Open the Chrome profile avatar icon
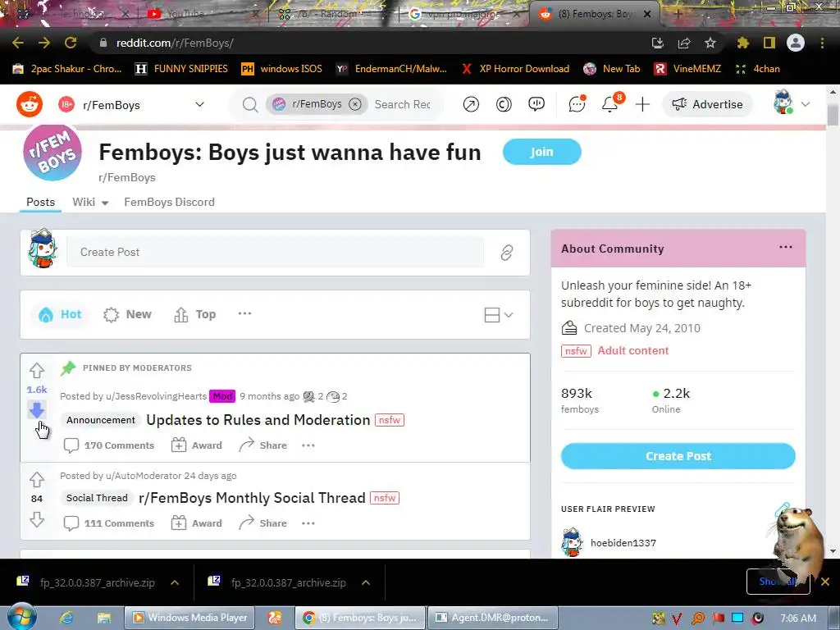The image size is (840, 630). [796, 43]
